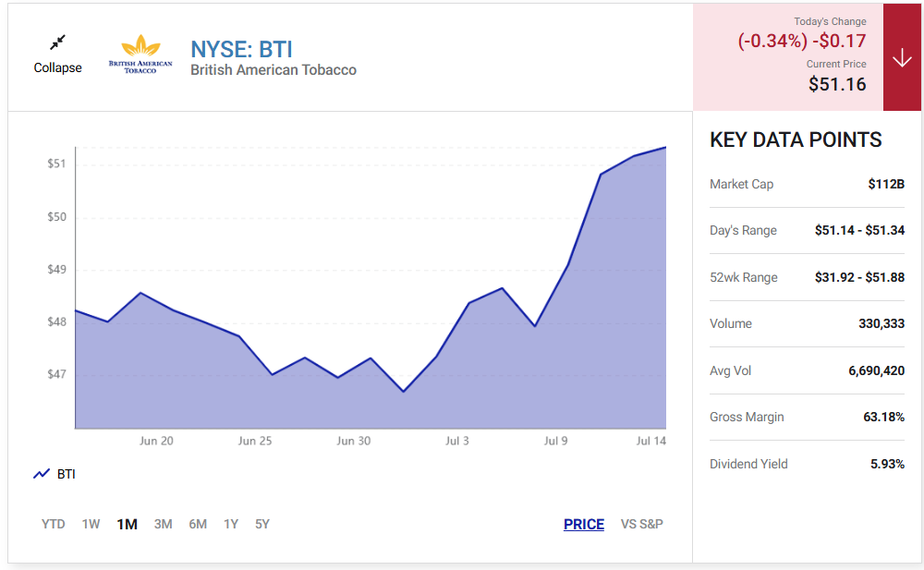
Task: Click the 52wk Range value $31.92 - $51.88
Action: tap(859, 277)
